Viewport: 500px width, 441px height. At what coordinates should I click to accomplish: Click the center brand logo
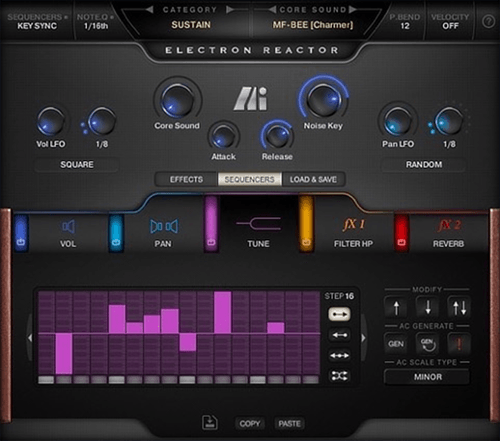[x=251, y=99]
